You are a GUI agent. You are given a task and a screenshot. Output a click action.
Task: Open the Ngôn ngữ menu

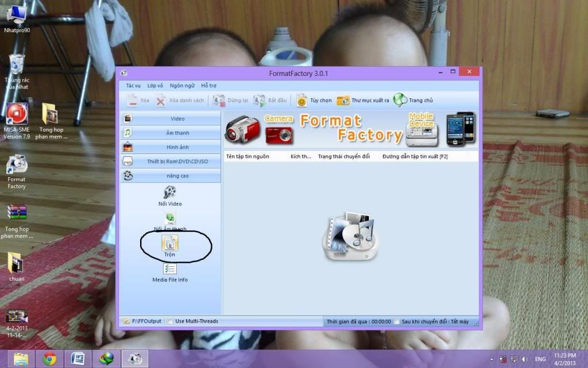[x=182, y=86]
